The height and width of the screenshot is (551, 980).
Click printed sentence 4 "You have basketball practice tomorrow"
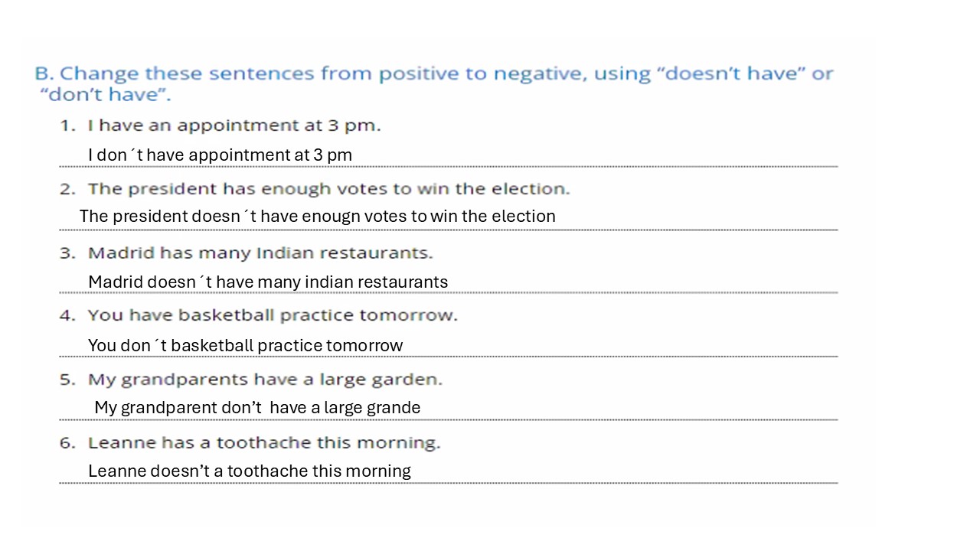click(x=273, y=315)
